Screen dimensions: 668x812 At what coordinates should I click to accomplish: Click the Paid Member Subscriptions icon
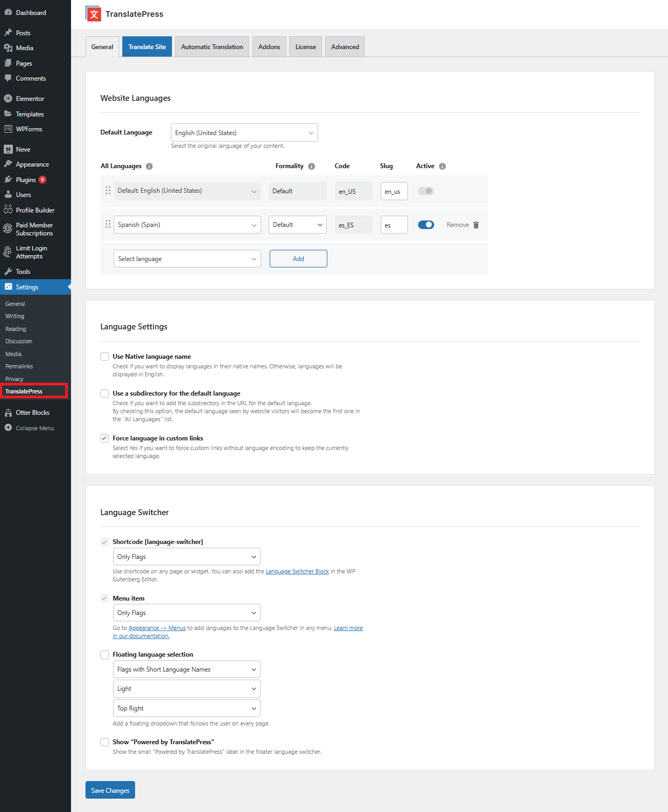click(8, 228)
